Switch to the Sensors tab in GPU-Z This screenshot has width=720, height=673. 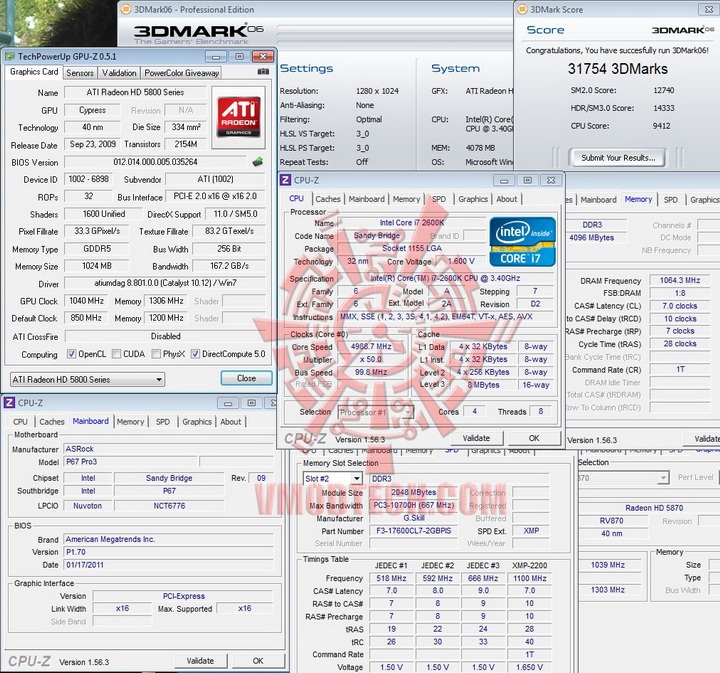click(x=79, y=73)
